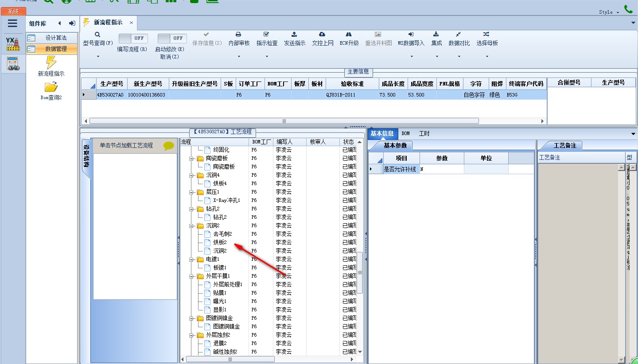
Task: Open dropdown under 型号查询(F)
Action: click(98, 57)
